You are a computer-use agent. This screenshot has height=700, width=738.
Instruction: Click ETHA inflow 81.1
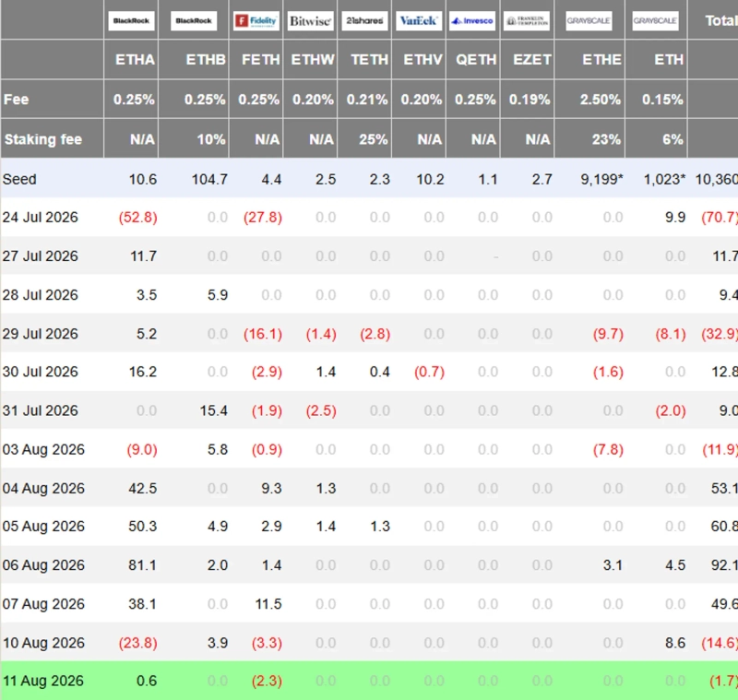point(142,565)
